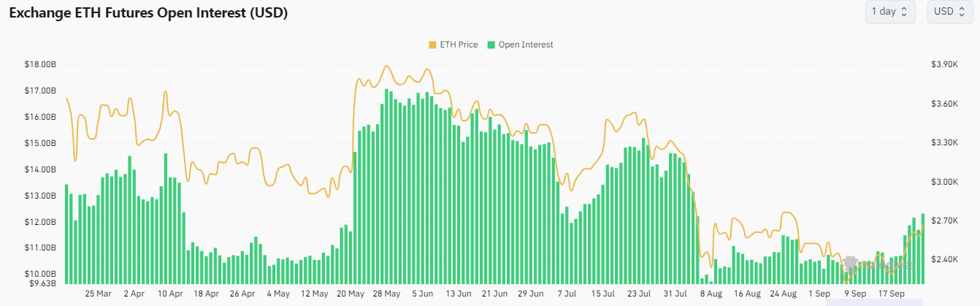The width and height of the screenshot is (980, 306).
Task: Click the 8 Aug date axis label
Action: 710,294
